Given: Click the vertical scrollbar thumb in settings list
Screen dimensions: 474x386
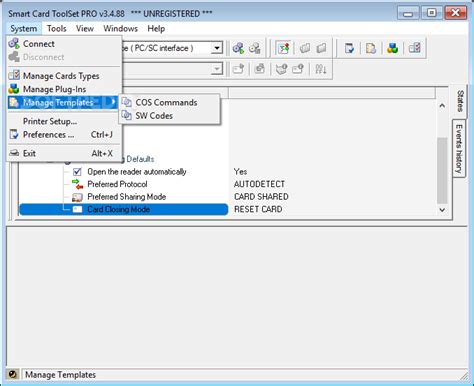Looking at the screenshot, I should (442, 170).
